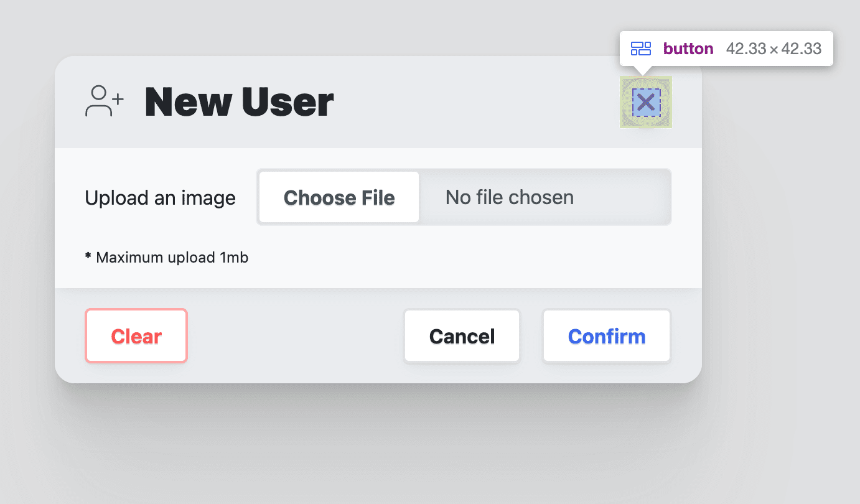Select the file upload control

[x=464, y=197]
